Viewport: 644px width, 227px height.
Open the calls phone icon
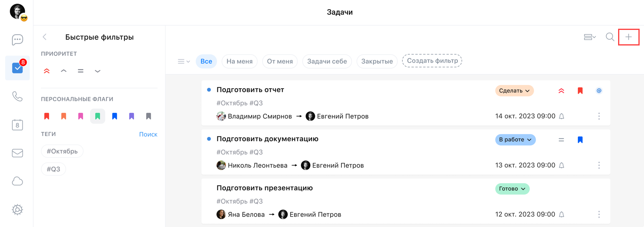point(17,97)
